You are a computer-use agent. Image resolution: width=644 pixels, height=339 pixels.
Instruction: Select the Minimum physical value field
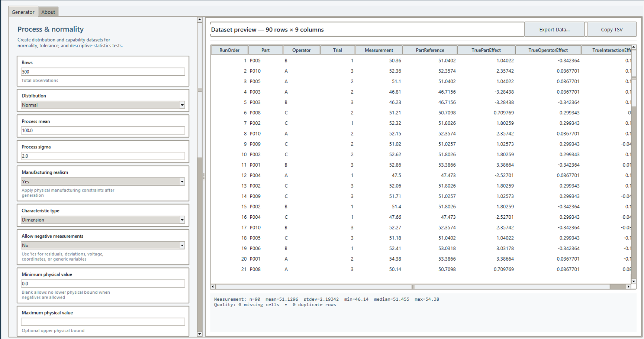(103, 284)
